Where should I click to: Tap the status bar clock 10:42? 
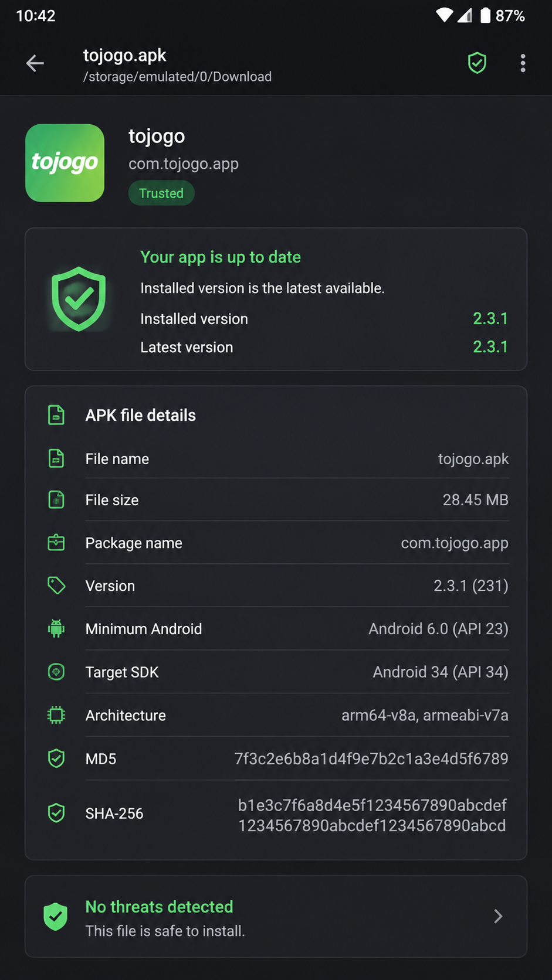[36, 16]
